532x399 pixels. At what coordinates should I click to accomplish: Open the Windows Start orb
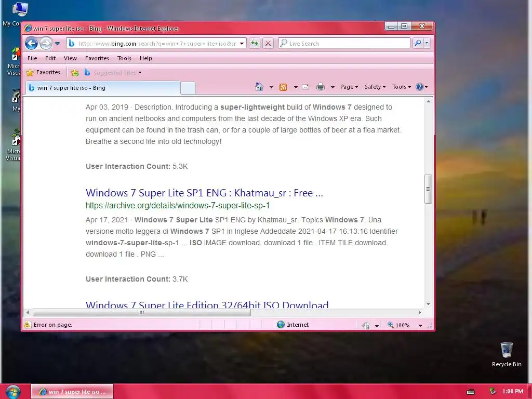(13, 392)
